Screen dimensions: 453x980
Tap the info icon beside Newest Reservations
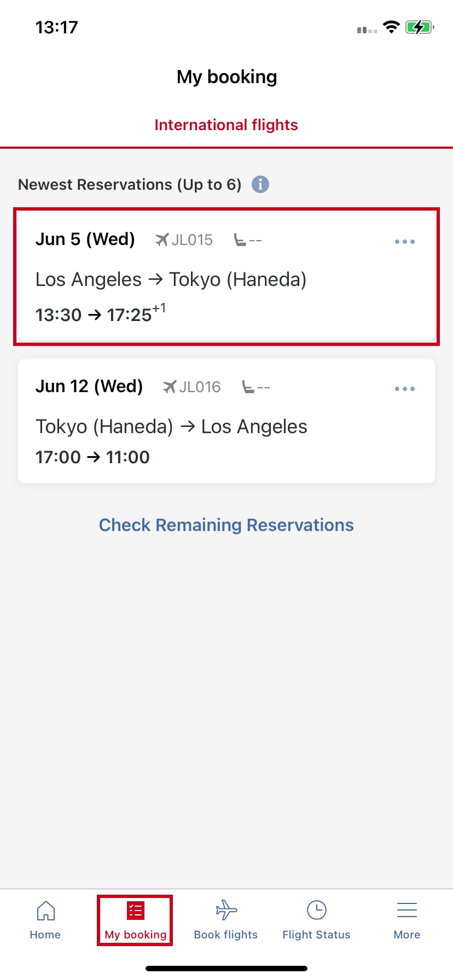260,184
